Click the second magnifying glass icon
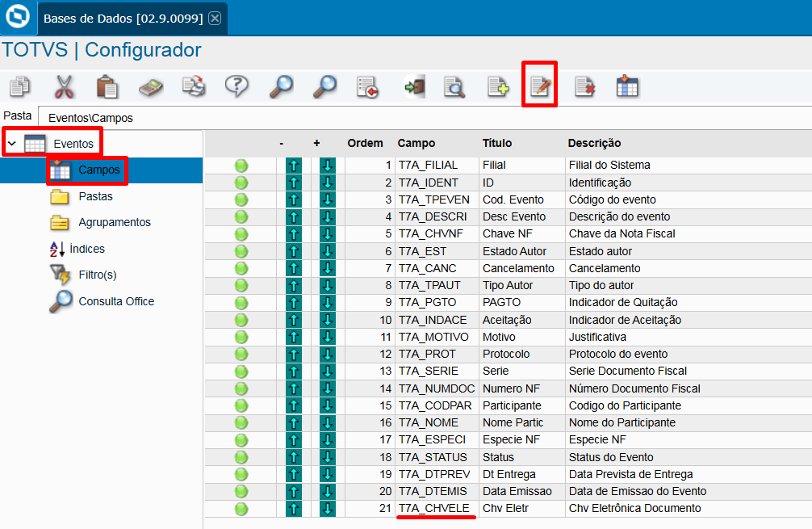This screenshot has width=812, height=529. (x=324, y=86)
